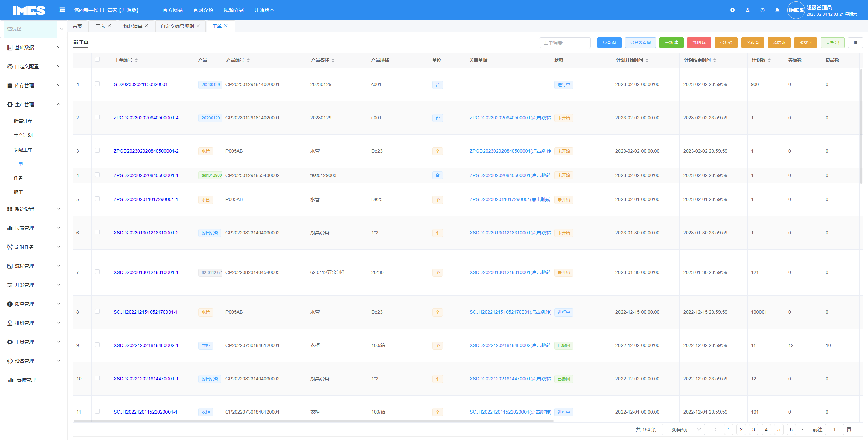This screenshot has height=440, width=868.
Task: Open the 30条/页 page size dropdown
Action: (683, 429)
